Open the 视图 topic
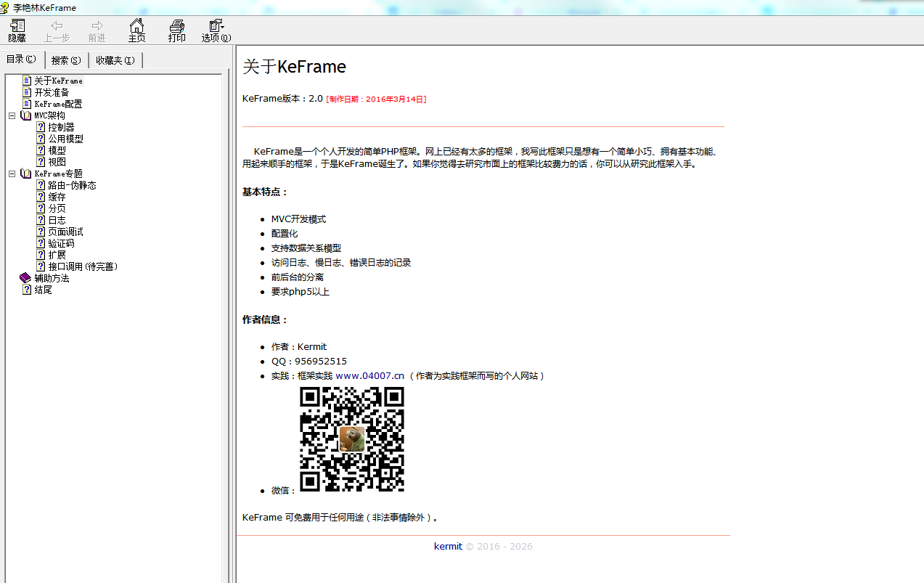924x583 pixels. 57,162
